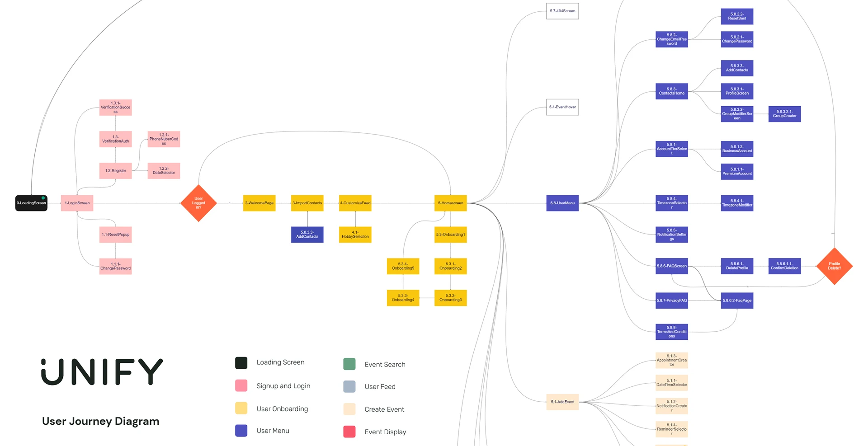
Task: Click the Signup and Login pink swatch
Action: tap(241, 385)
